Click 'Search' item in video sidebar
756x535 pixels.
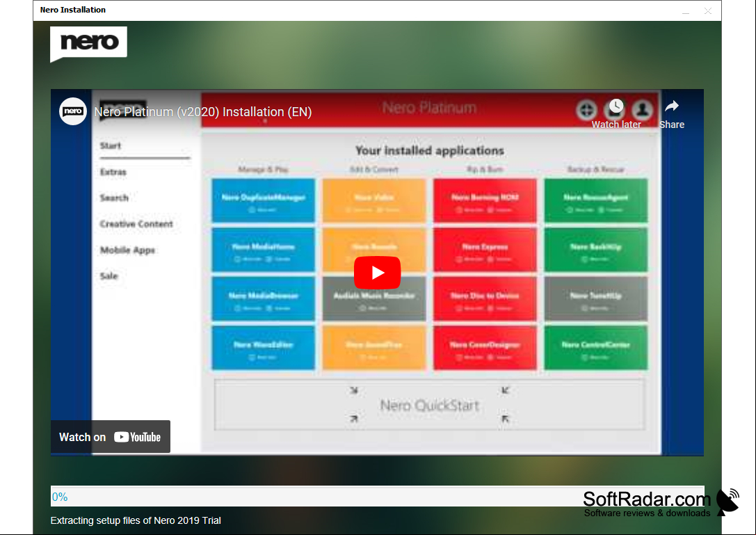[x=114, y=198]
